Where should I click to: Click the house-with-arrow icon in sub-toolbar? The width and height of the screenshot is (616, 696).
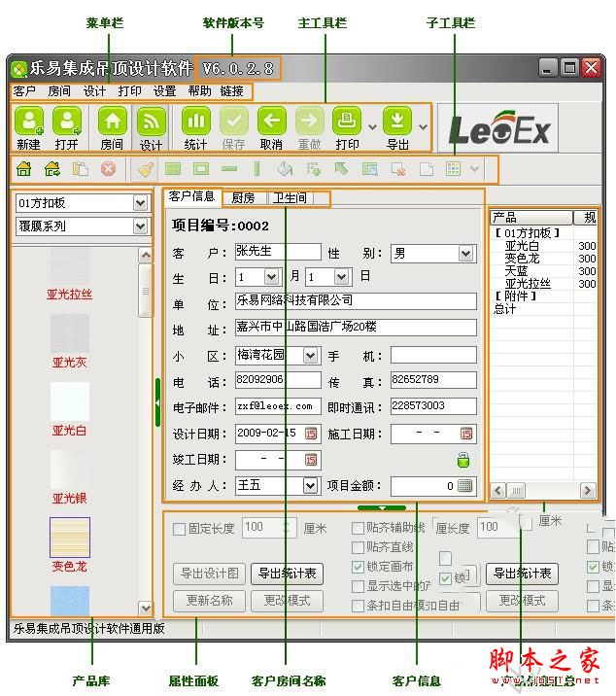(52, 169)
